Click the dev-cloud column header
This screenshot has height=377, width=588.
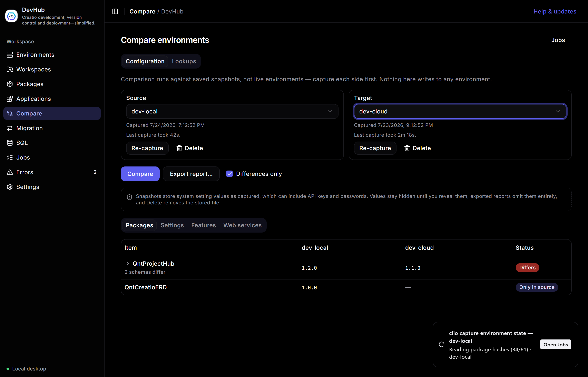(419, 248)
